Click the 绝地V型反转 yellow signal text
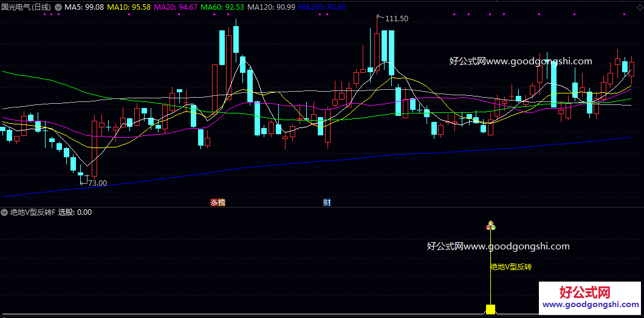Image resolution: width=644 pixels, height=318 pixels. click(x=511, y=266)
